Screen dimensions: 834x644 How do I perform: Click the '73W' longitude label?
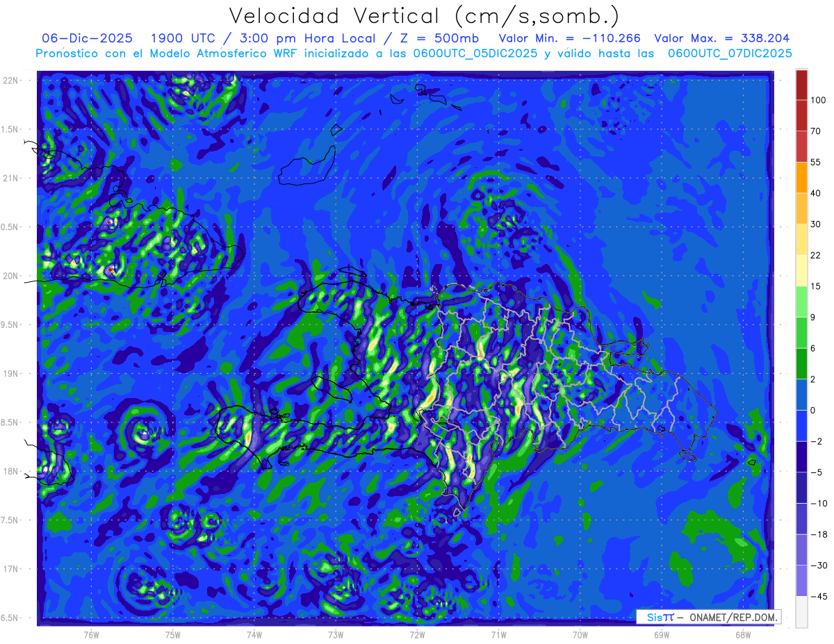pyautogui.click(x=336, y=634)
